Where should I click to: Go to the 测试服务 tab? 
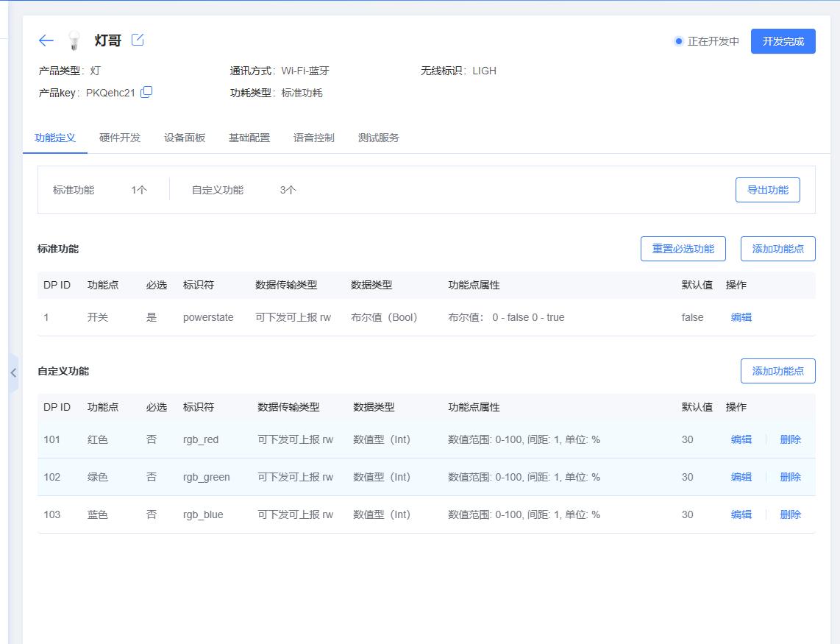pyautogui.click(x=379, y=138)
